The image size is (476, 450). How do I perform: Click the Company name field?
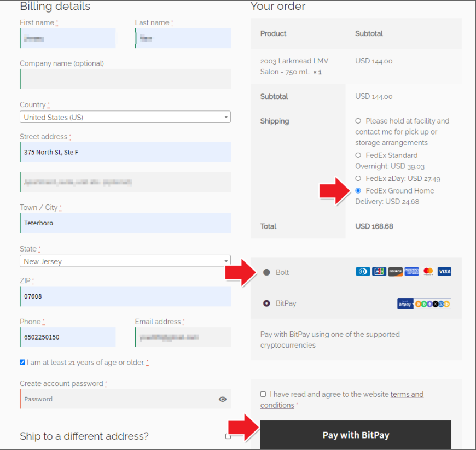(x=125, y=79)
